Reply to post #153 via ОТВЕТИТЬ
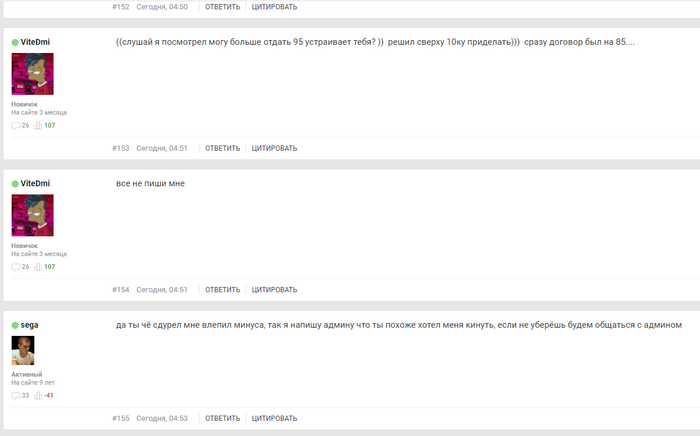This screenshot has height=436, width=700. [222, 148]
